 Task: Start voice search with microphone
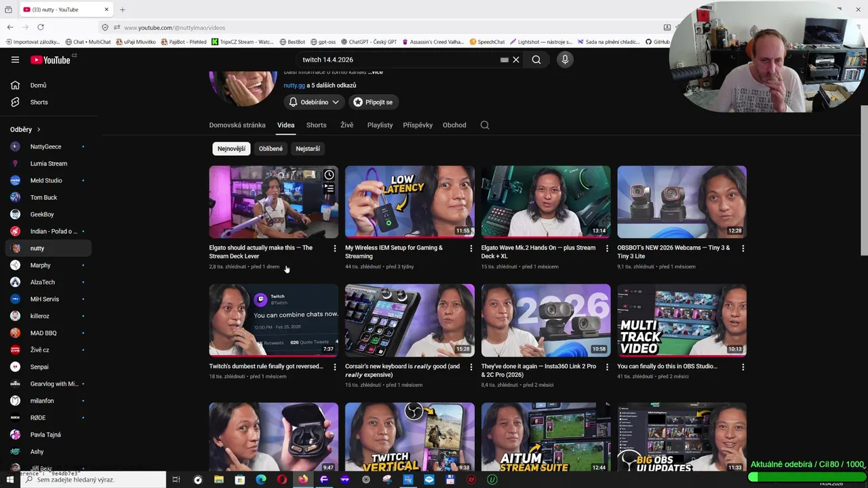[565, 60]
